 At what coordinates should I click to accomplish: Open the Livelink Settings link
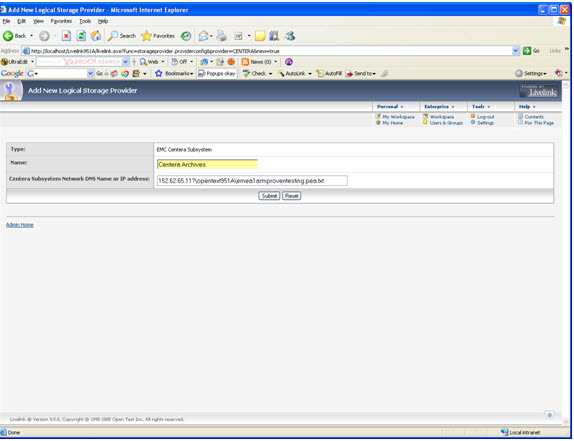tap(485, 123)
